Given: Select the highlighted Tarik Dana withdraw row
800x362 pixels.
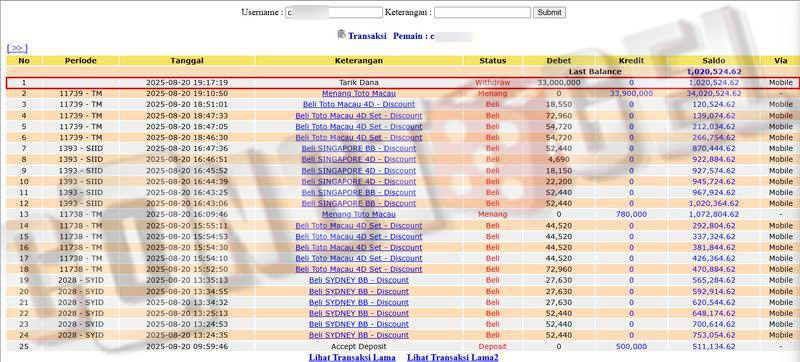Looking at the screenshot, I should (x=400, y=83).
